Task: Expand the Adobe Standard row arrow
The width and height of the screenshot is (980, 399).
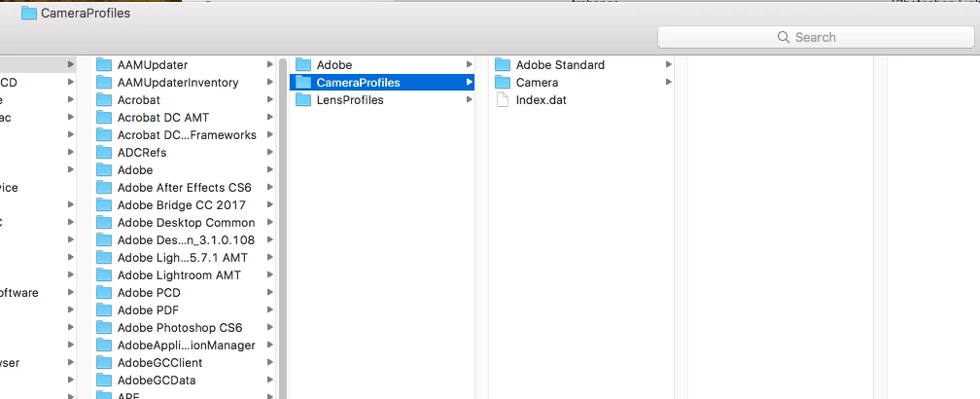Action: pyautogui.click(x=668, y=64)
